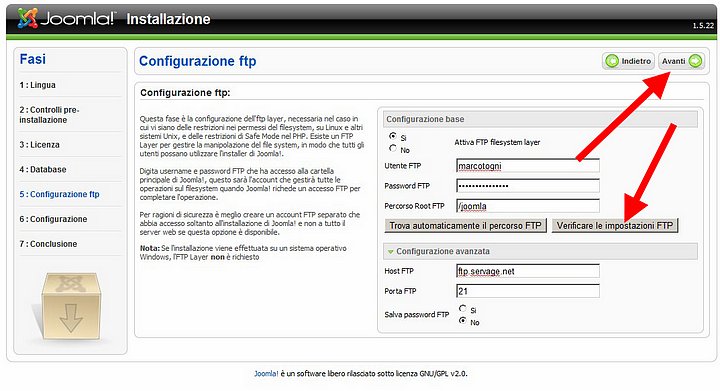
Task: Go to step 1: Lingua
Action: [37, 85]
